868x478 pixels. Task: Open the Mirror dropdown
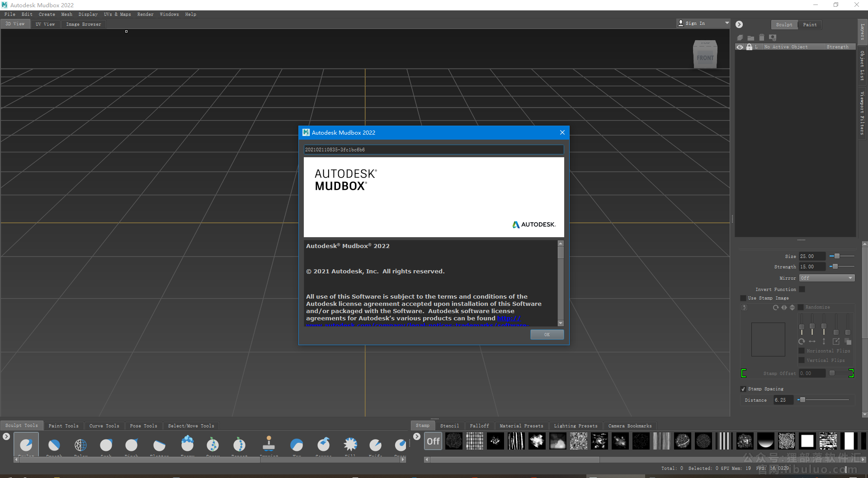click(x=827, y=278)
